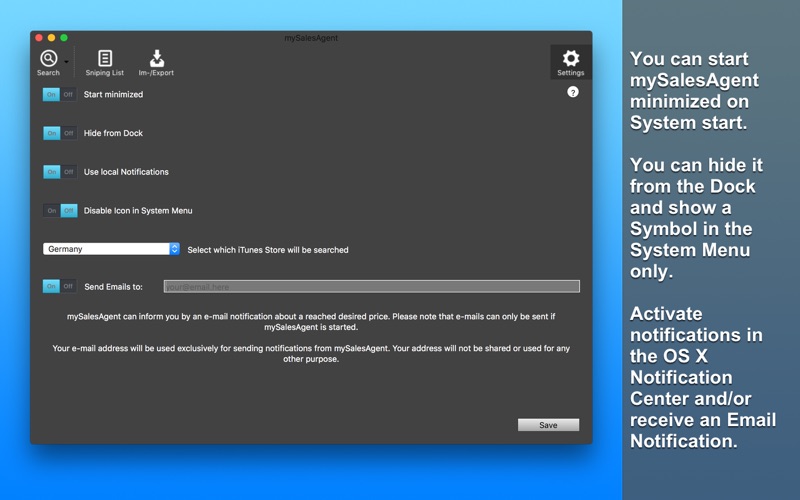Maximize window with the green button

pos(64,38)
